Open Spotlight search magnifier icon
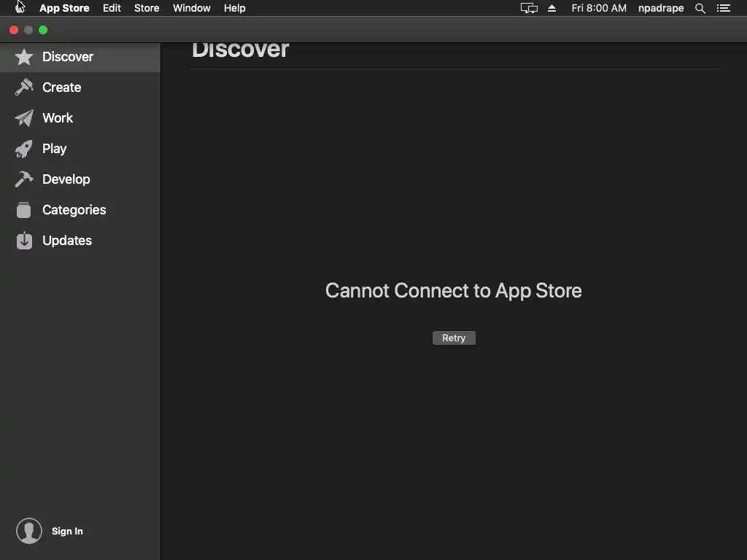This screenshot has width=747, height=560. 700,8
